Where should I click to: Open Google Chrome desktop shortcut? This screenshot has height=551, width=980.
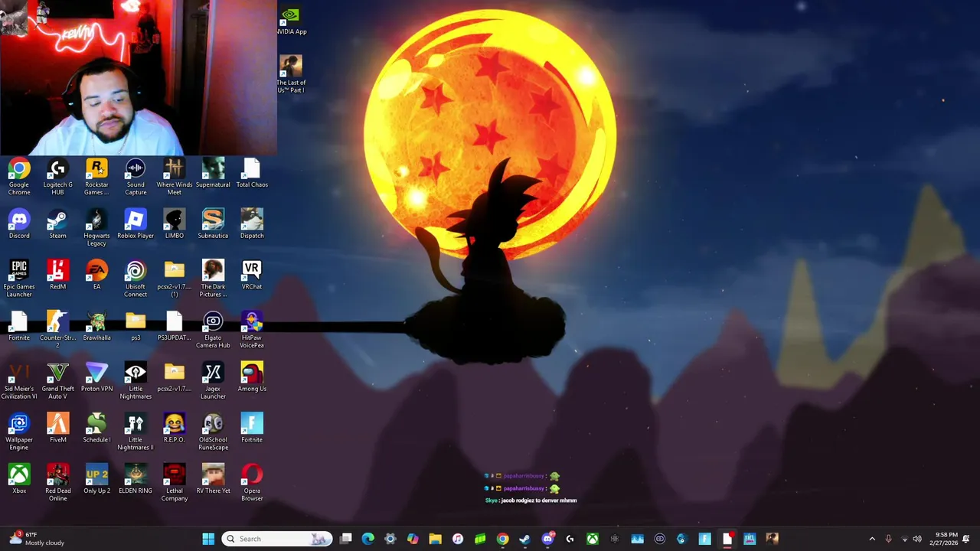19,177
